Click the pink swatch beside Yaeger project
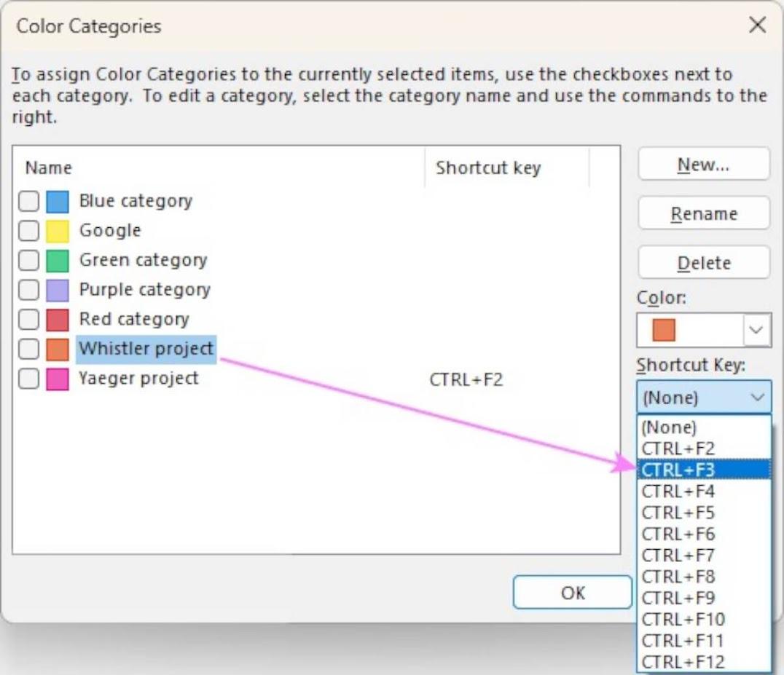Image resolution: width=784 pixels, height=675 pixels. 58,379
